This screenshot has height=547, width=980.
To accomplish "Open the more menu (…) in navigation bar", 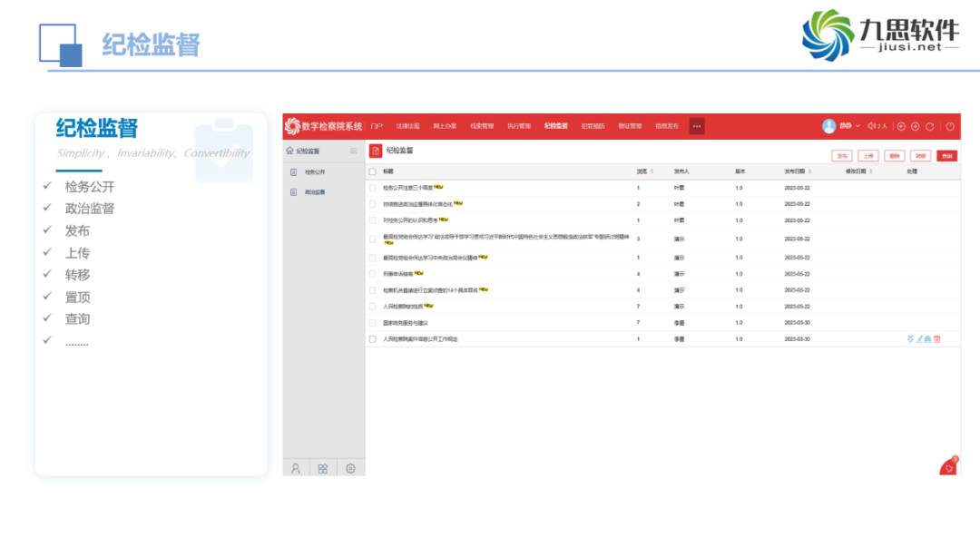I will pyautogui.click(x=697, y=126).
